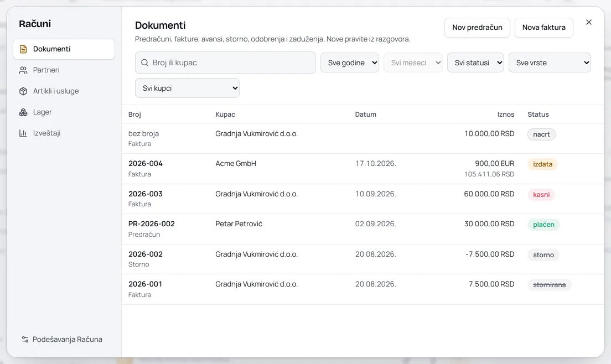This screenshot has width=611, height=364.
Task: Click the settings sliders icon beside Podešavanja Računa
Action: [x=25, y=340]
